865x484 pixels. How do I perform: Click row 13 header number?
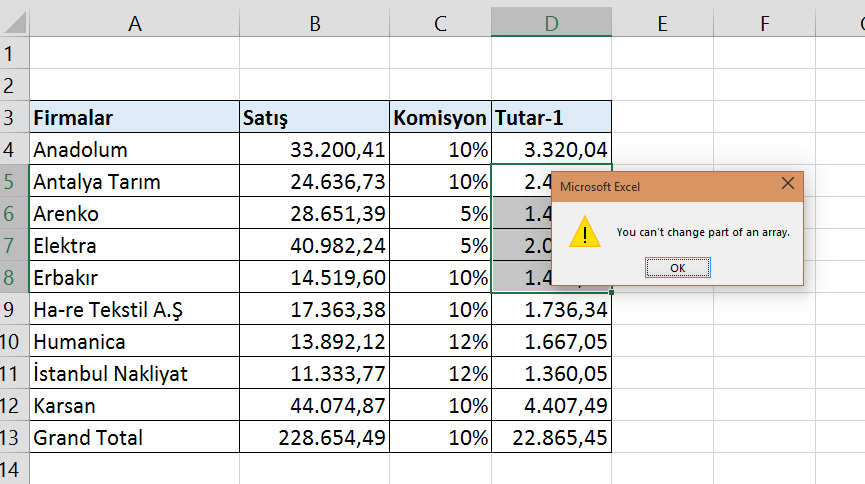pyautogui.click(x=14, y=438)
